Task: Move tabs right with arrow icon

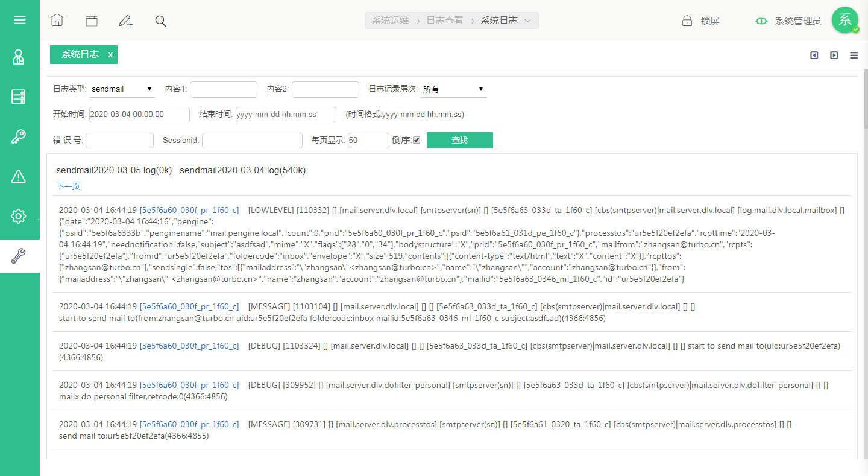Action: 834,56
